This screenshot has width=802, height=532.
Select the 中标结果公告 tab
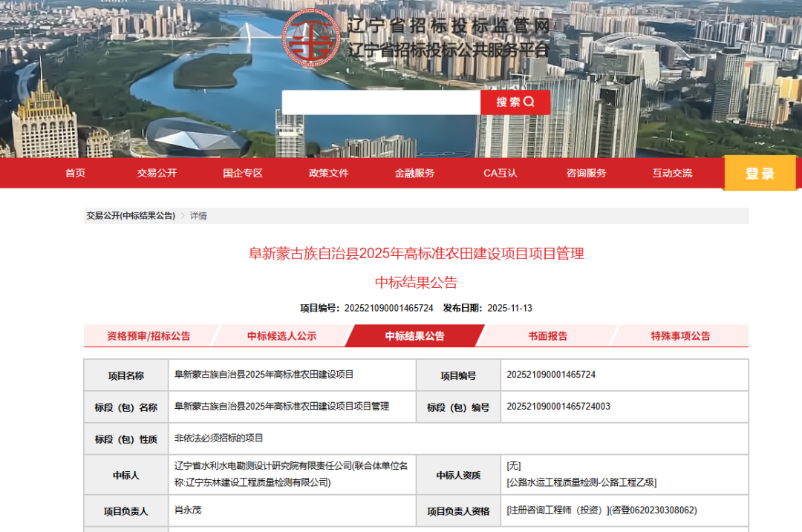pyautogui.click(x=414, y=336)
